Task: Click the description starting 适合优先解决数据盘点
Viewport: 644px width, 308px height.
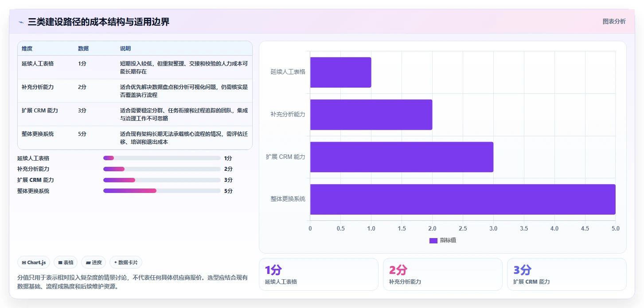Action: tap(184, 91)
